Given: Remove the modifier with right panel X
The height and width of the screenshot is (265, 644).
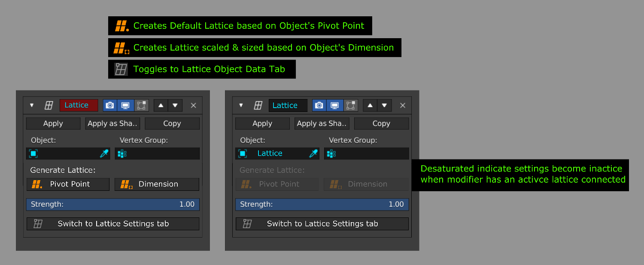Looking at the screenshot, I should [x=403, y=105].
